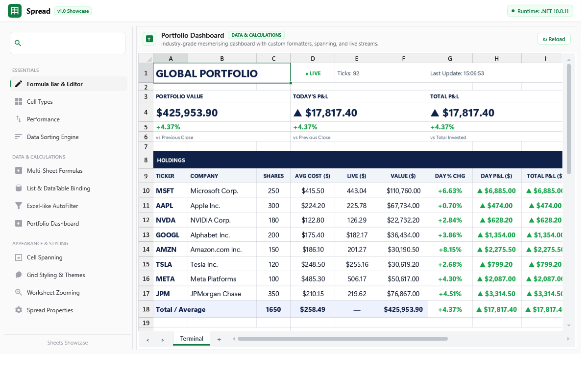This screenshot has height=372, width=588.
Task: Open Cell Types sidebar item
Action: 69,102
